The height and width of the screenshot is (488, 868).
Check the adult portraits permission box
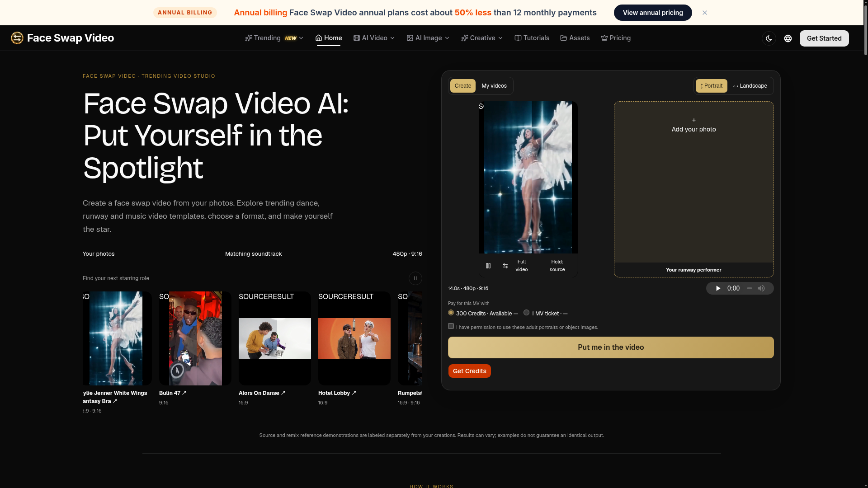pyautogui.click(x=451, y=326)
